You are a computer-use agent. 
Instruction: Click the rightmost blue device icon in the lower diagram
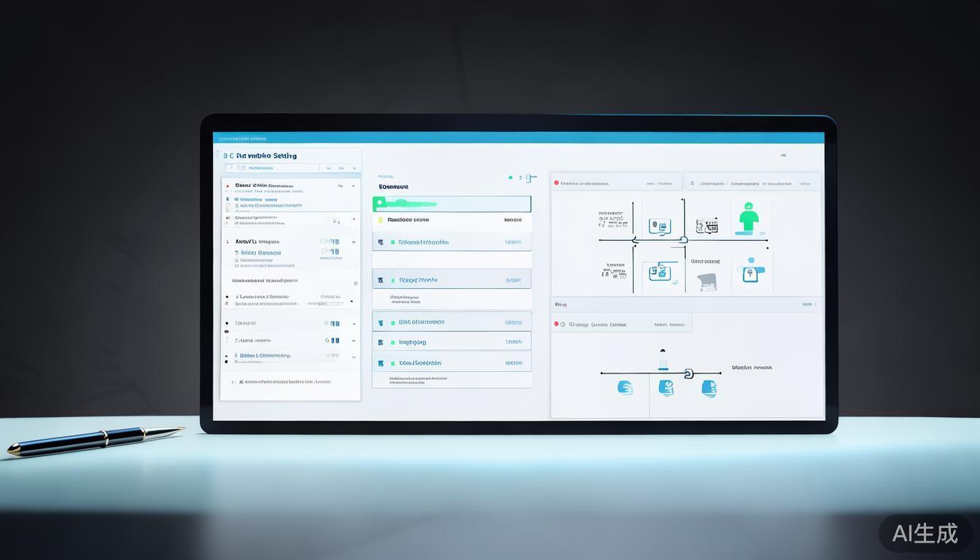709,388
